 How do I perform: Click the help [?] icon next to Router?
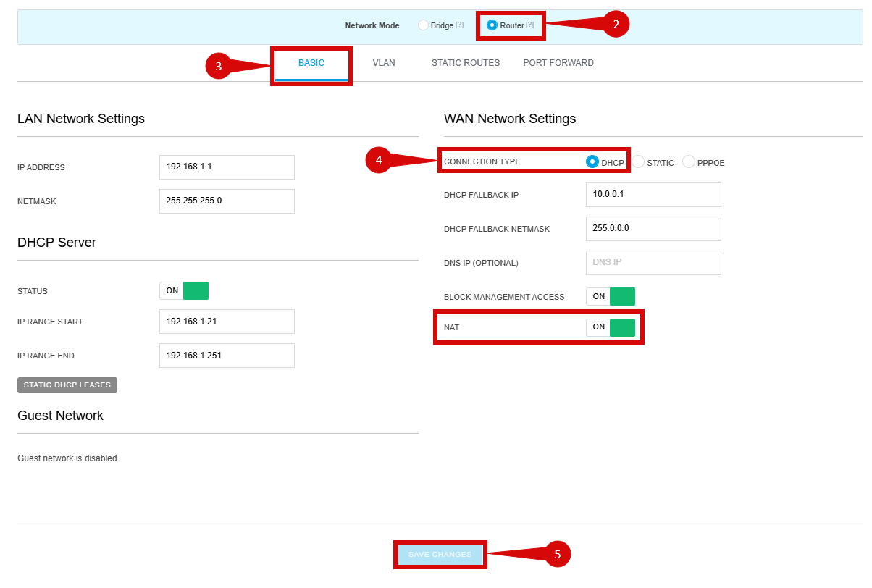click(530, 25)
